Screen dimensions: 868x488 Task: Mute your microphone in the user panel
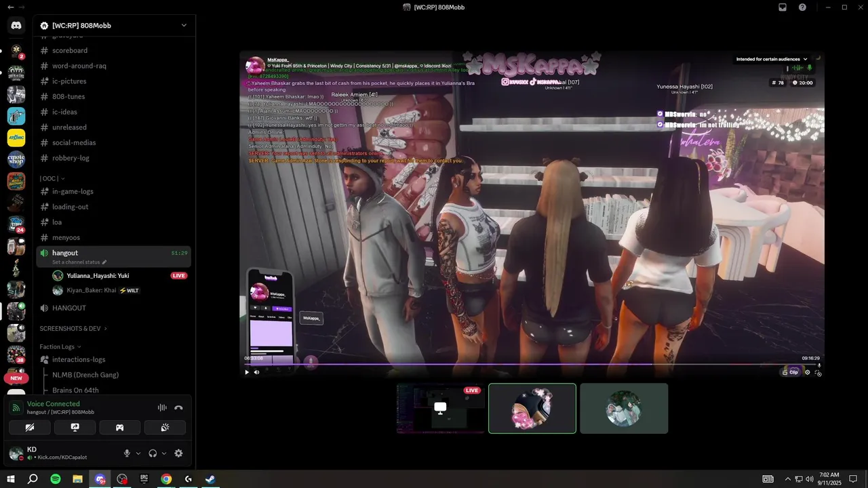[x=127, y=453]
